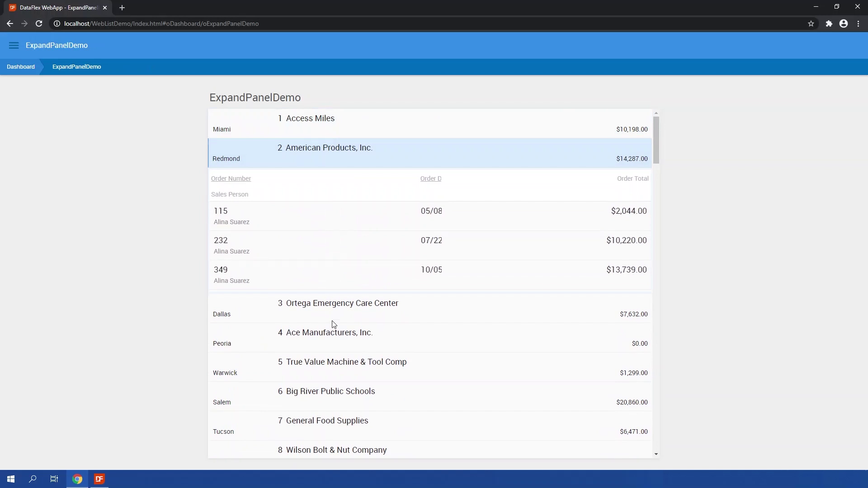Open Windows taskbar search
868x488 pixels.
(33, 479)
